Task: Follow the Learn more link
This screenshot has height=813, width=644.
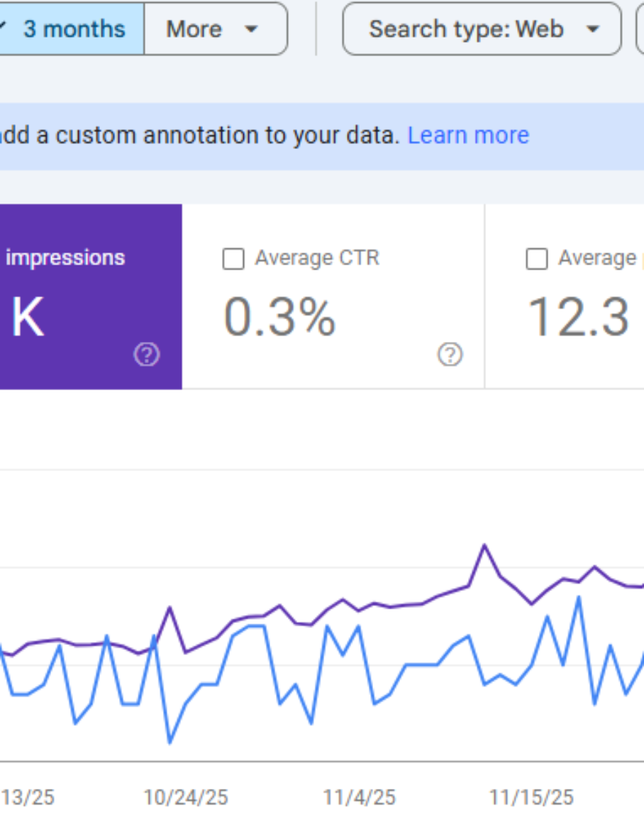Action: [x=468, y=135]
